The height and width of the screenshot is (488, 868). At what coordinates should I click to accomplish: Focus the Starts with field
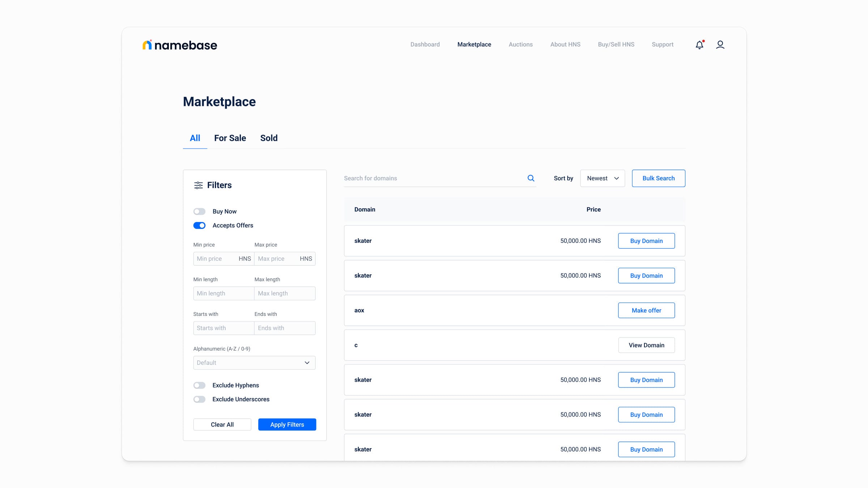(224, 328)
